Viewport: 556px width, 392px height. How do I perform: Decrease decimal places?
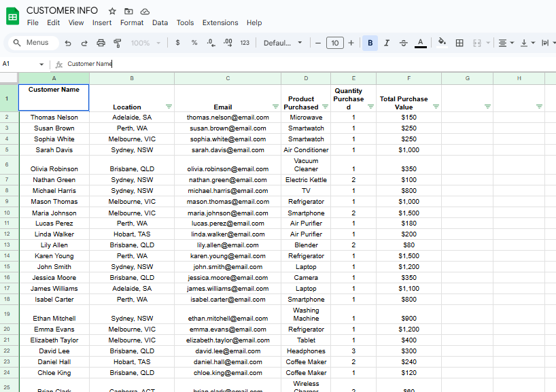(x=211, y=43)
